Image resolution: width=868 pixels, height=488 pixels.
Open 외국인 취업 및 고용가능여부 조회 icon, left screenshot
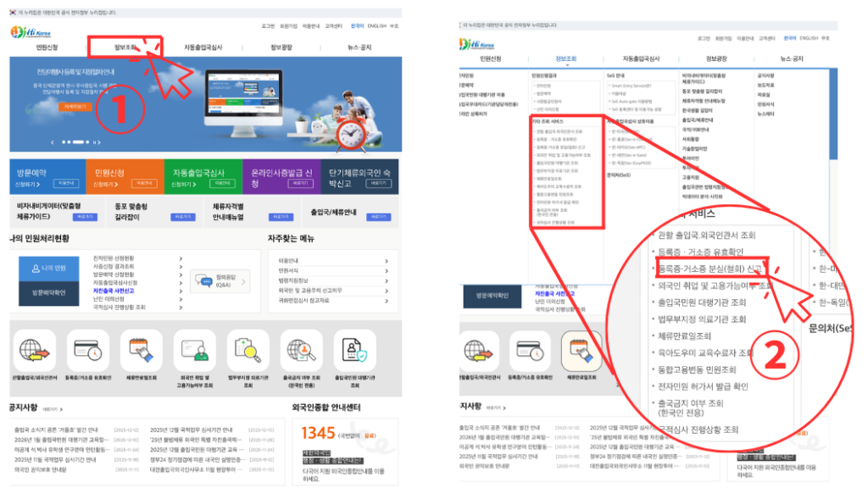click(194, 349)
